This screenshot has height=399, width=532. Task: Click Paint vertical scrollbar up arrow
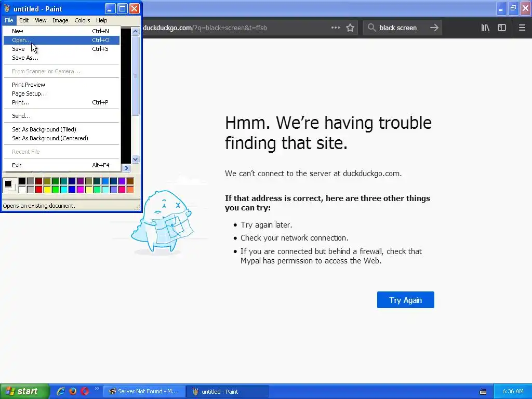coord(136,32)
